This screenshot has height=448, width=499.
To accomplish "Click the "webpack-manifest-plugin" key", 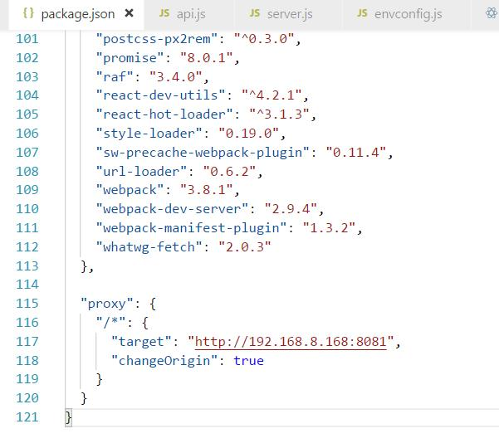I will [x=191, y=228].
